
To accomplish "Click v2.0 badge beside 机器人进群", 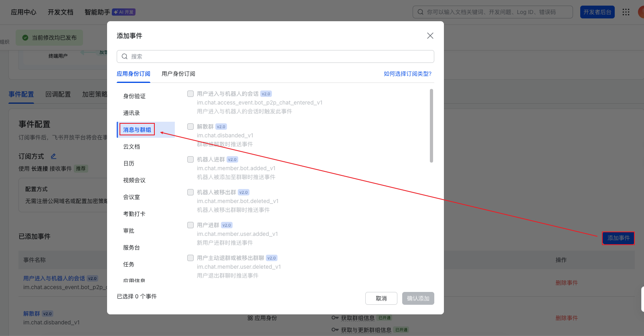I will [x=233, y=159].
